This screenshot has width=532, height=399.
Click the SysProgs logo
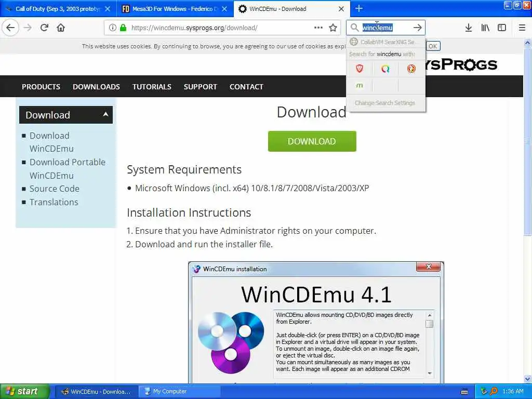coord(461,64)
